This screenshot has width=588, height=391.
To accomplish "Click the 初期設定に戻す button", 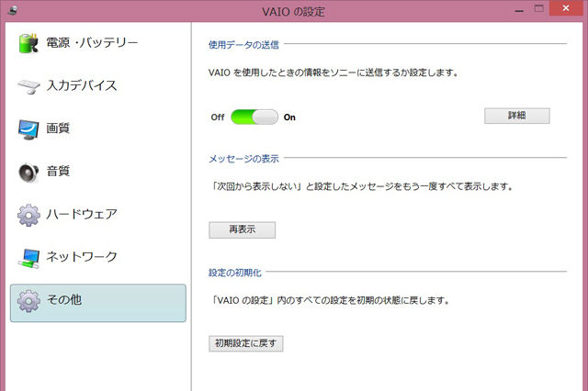I will 246,343.
